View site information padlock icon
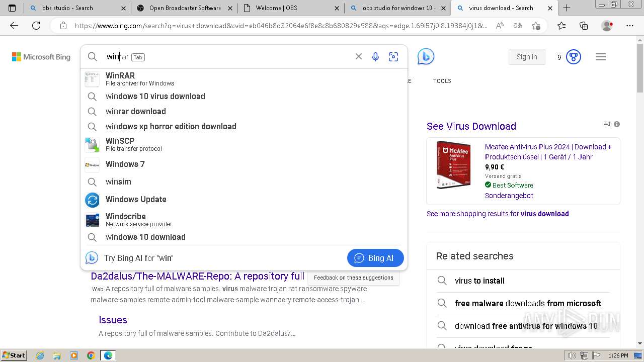The image size is (644, 362). coord(63,26)
